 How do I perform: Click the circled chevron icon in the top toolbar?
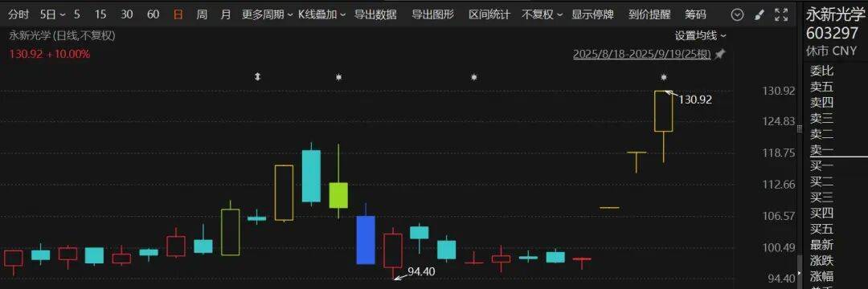737,15
